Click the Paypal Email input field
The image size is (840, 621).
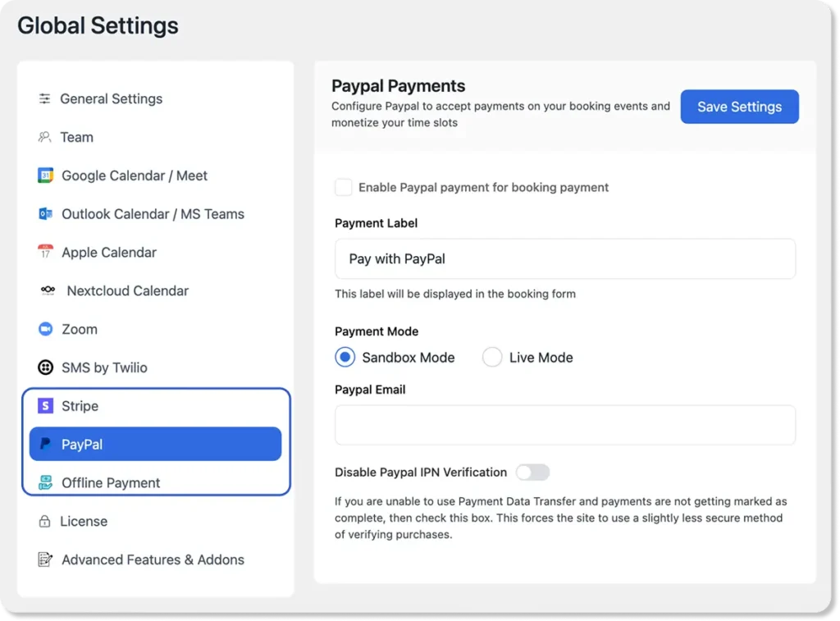click(565, 425)
